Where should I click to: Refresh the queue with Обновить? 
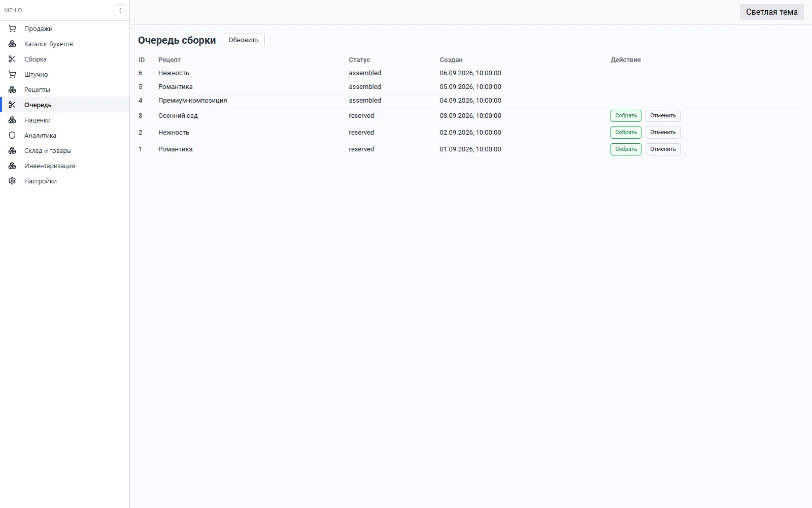pyautogui.click(x=243, y=40)
